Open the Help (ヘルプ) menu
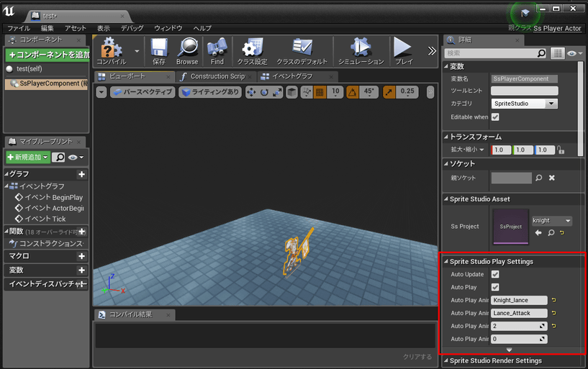This screenshot has width=588, height=369. [202, 28]
